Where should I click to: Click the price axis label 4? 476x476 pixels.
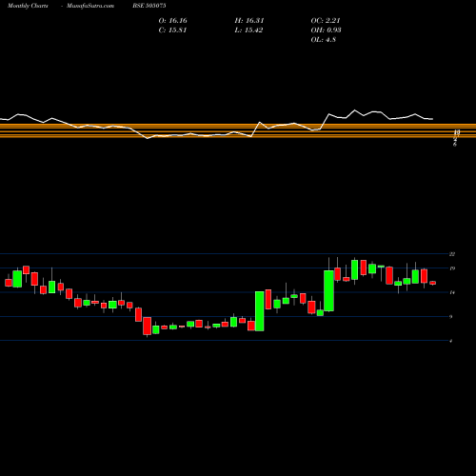[451, 341]
